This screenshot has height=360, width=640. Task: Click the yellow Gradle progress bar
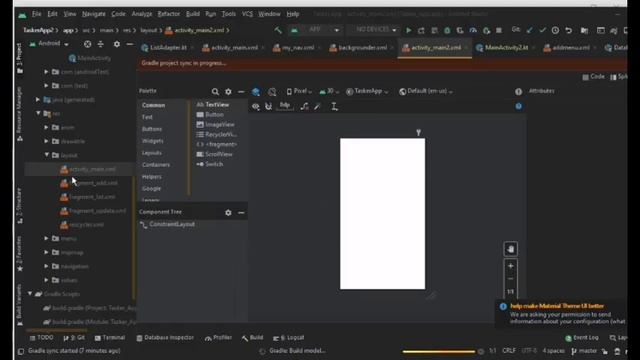pyautogui.click(x=438, y=351)
